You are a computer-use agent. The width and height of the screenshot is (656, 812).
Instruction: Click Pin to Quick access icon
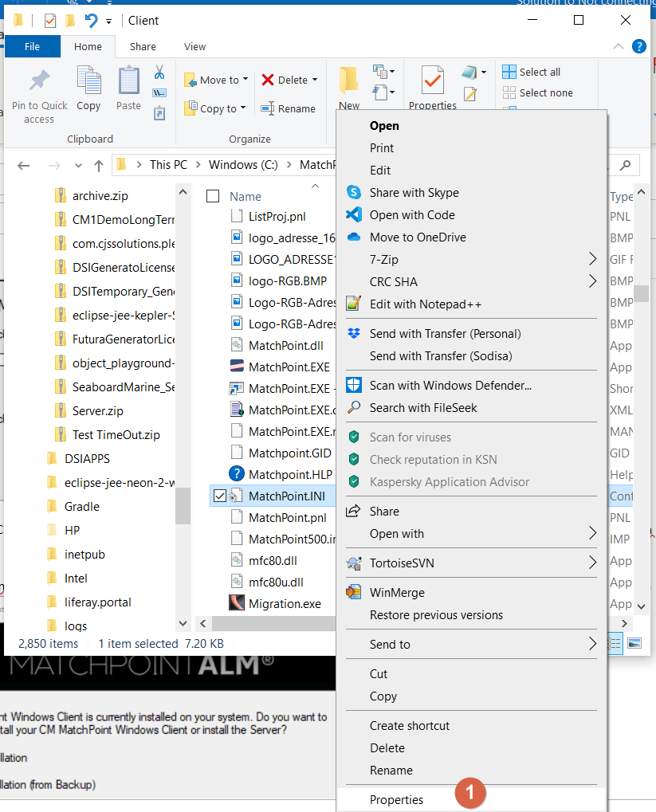coord(39,80)
